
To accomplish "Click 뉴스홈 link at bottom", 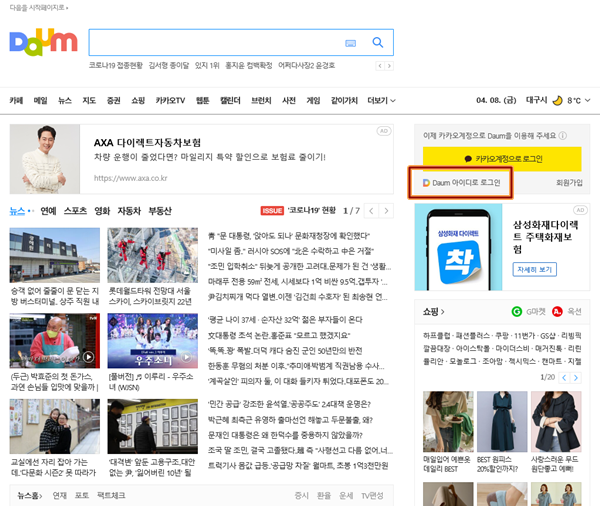I will pos(30,496).
